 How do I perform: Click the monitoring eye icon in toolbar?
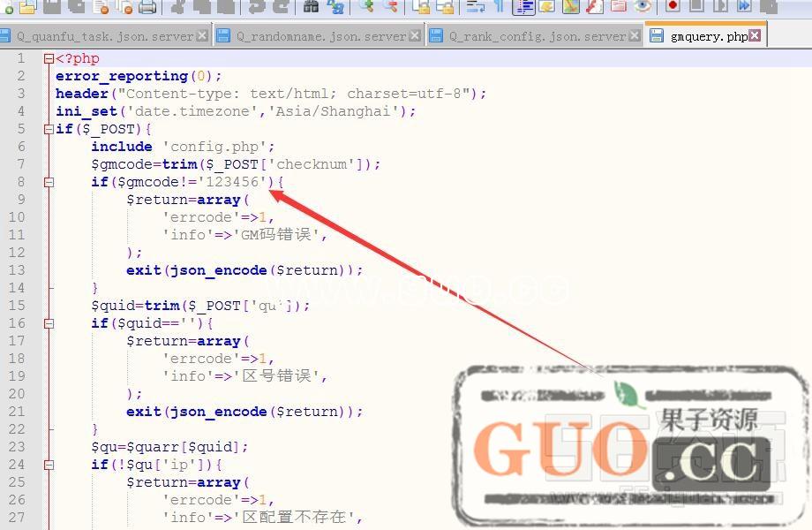coord(643,7)
